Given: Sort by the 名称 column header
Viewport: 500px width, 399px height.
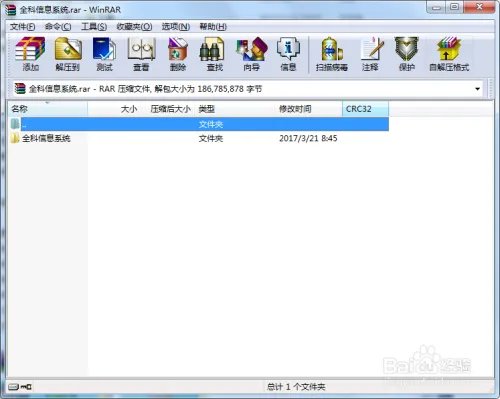Looking at the screenshot, I should point(48,109).
